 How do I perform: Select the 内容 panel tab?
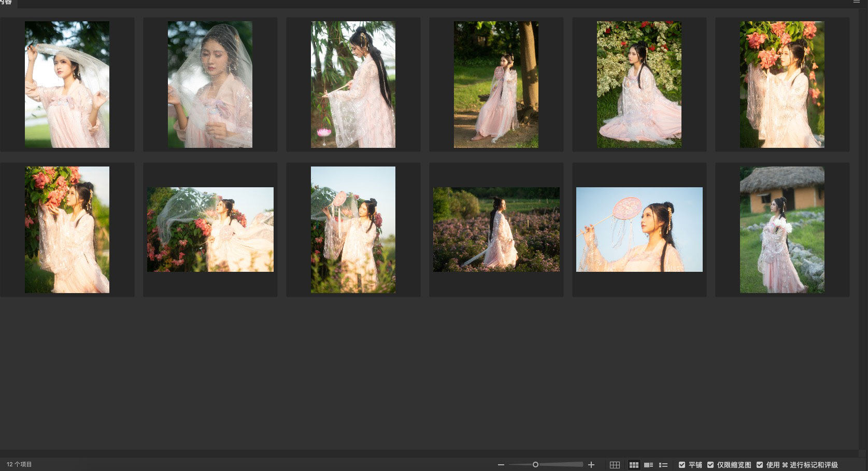point(6,3)
